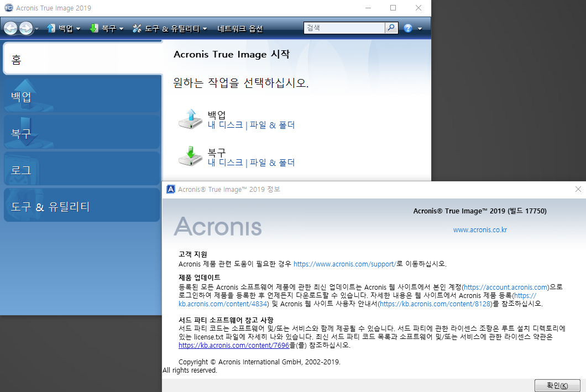Select the 백업 sidebar tab
This screenshot has height=392, width=586.
(82, 95)
